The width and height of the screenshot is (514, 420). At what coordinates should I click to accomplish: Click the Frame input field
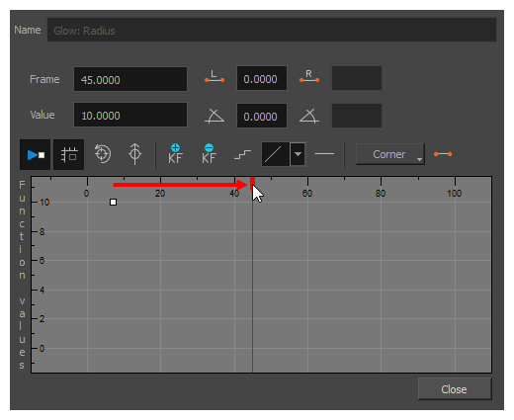130,79
